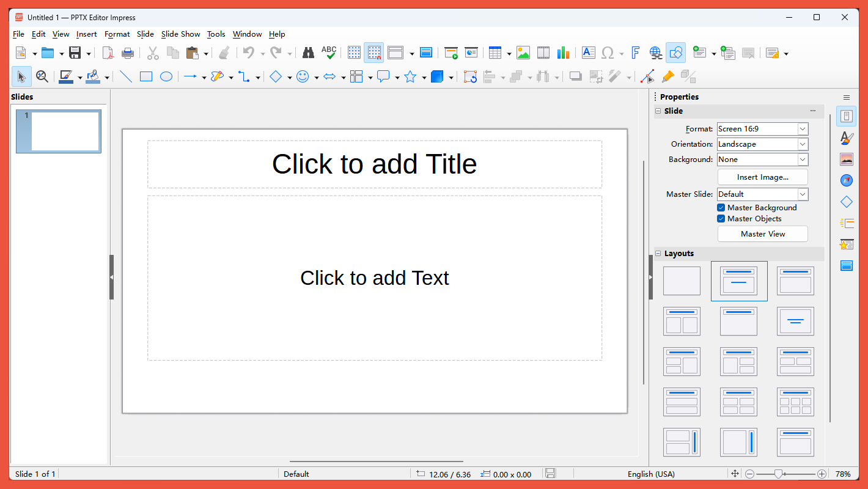Run the spelling check (ABC) tool
Image resolution: width=868 pixels, height=489 pixels.
(329, 53)
